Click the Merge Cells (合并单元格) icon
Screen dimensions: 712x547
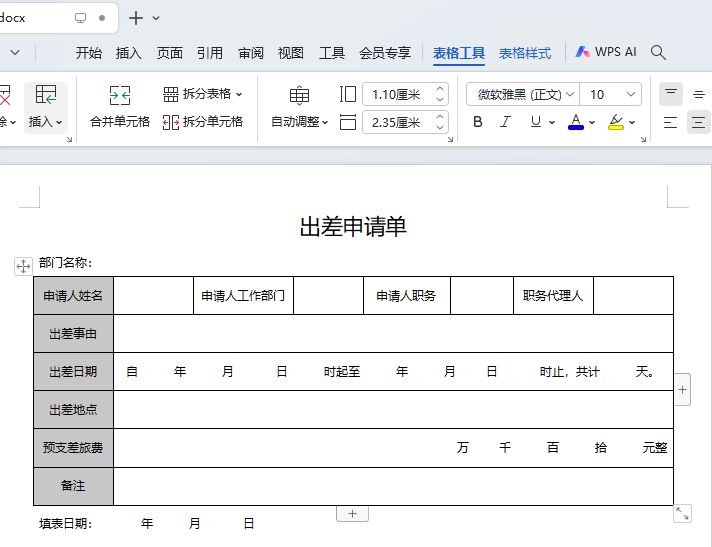(x=119, y=96)
